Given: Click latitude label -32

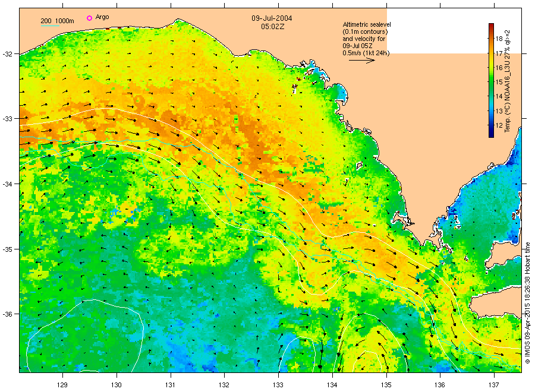Looking at the screenshot, I should click(7, 54).
